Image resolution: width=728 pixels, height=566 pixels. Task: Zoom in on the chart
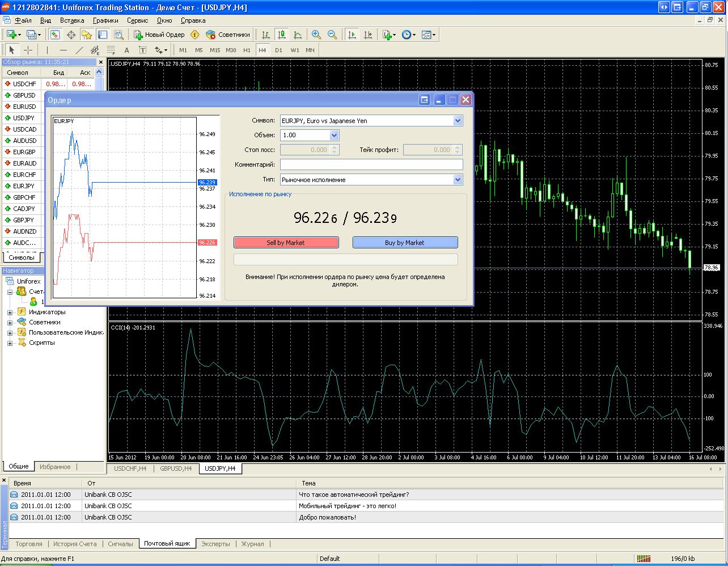(316, 35)
